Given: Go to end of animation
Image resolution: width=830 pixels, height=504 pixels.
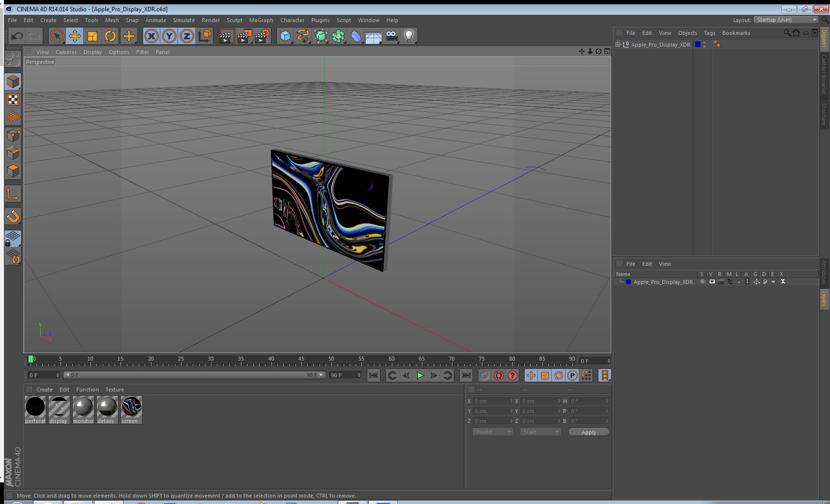Looking at the screenshot, I should [466, 375].
